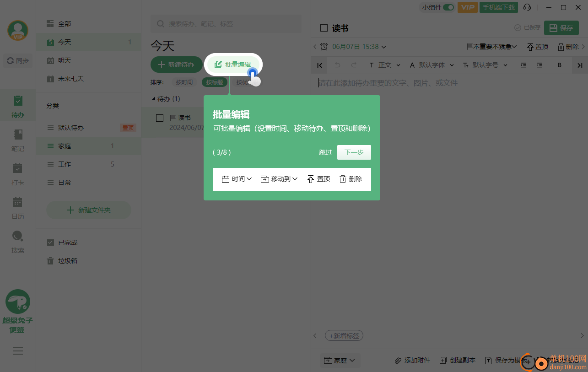Open the 已完成 completed list
This screenshot has width=588, height=372.
pyautogui.click(x=89, y=243)
